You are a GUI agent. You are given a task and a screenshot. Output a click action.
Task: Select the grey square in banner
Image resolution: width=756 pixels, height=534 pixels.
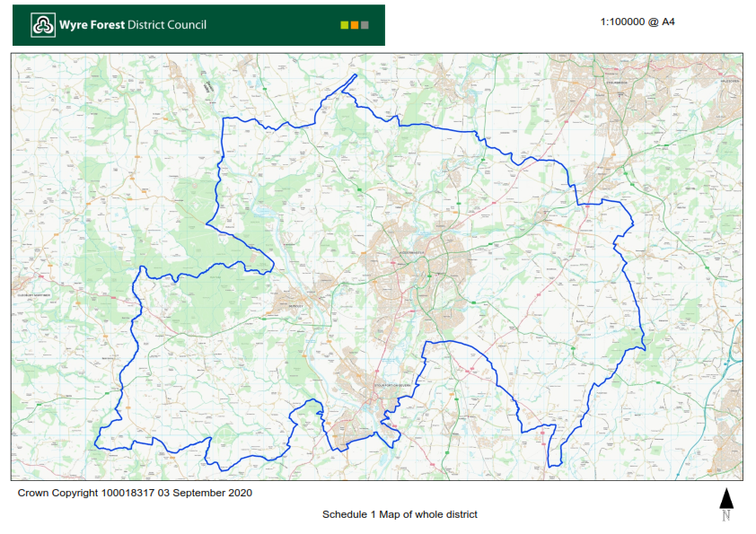tap(365, 25)
